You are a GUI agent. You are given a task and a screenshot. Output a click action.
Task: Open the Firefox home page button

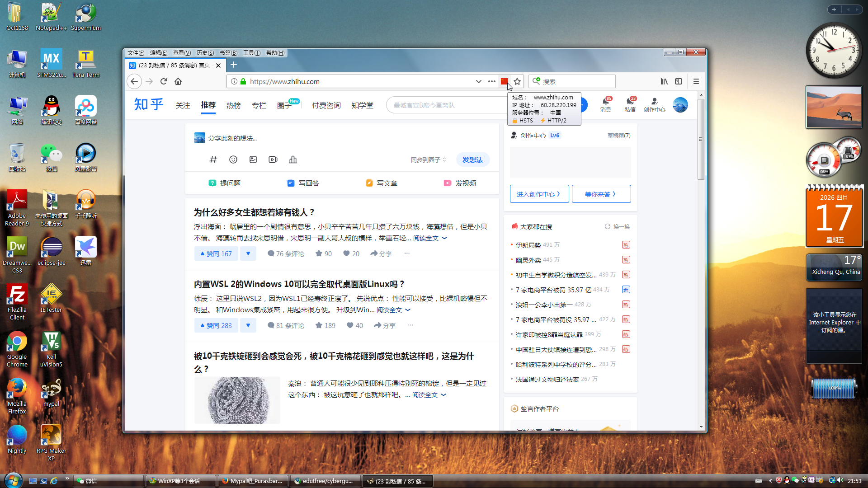tap(178, 81)
